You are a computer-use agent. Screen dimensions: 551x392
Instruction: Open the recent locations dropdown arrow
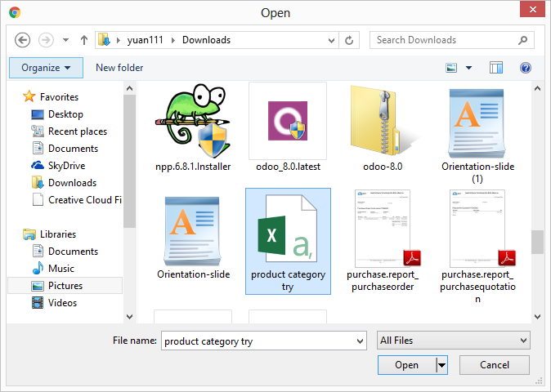65,40
